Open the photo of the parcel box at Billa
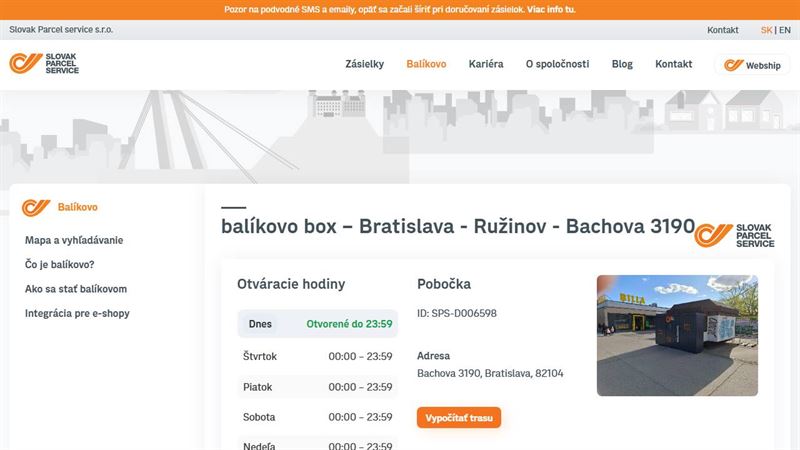The image size is (800, 450). [x=677, y=335]
